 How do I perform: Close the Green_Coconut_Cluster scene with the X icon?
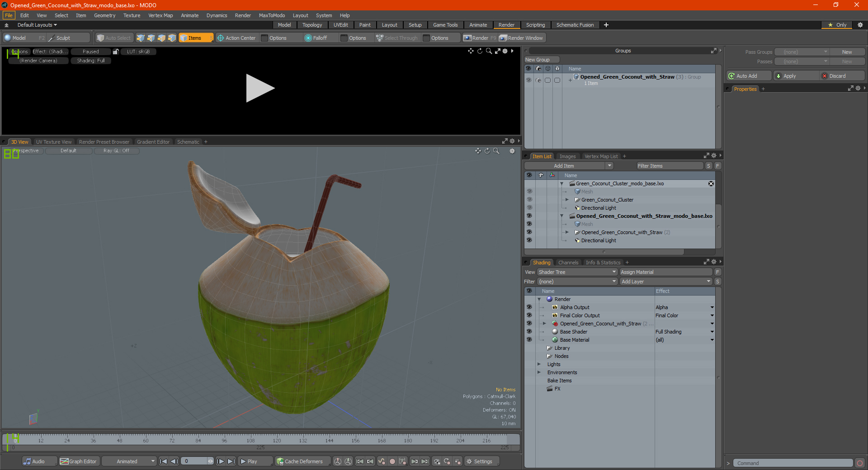711,183
